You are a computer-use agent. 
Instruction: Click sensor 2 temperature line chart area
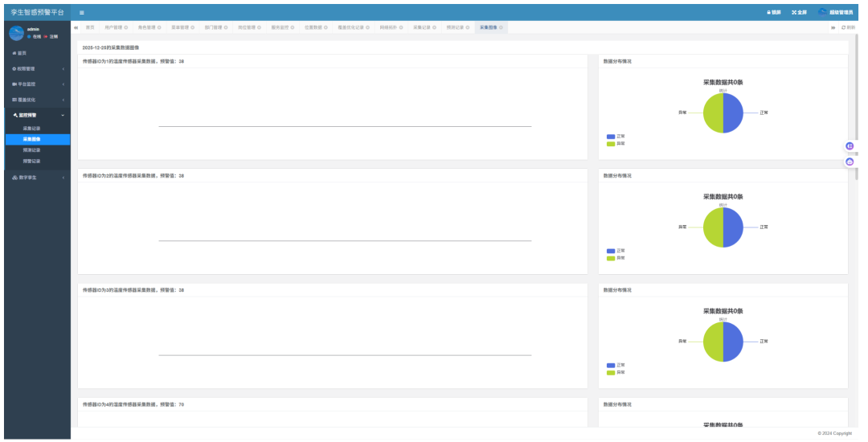pyautogui.click(x=333, y=228)
